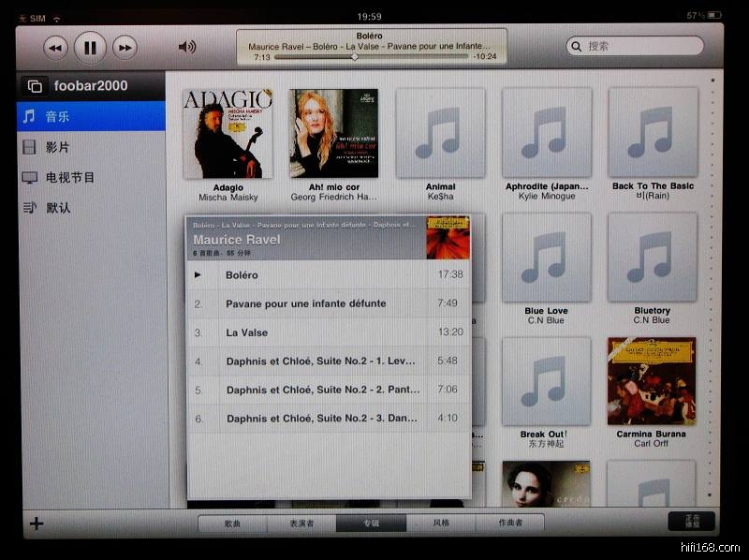Open the Carmina Burana album cover
This screenshot has width=749, height=560.
pos(652,381)
